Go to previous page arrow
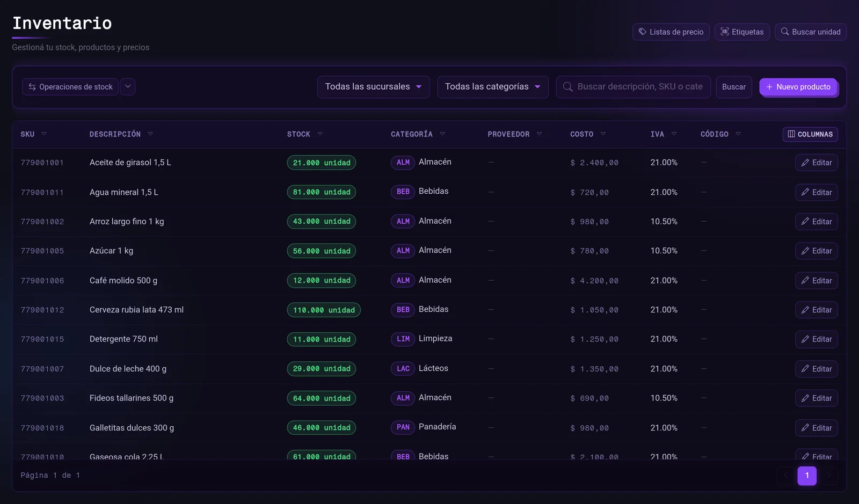The image size is (859, 504). click(785, 476)
